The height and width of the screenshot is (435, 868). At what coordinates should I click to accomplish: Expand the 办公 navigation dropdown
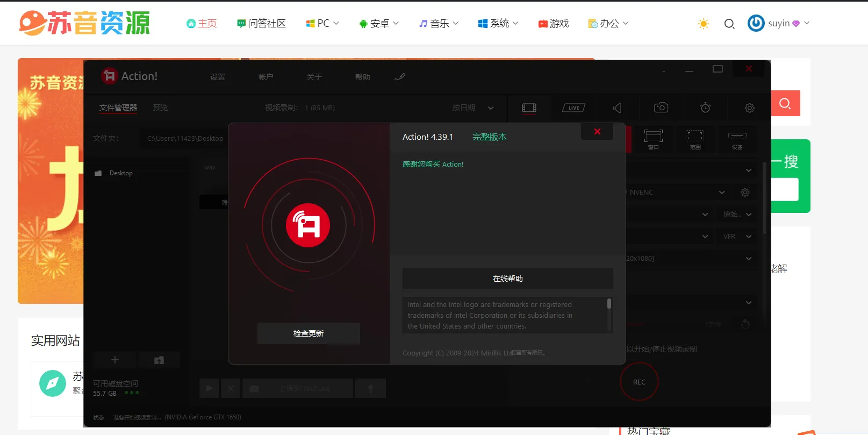608,24
